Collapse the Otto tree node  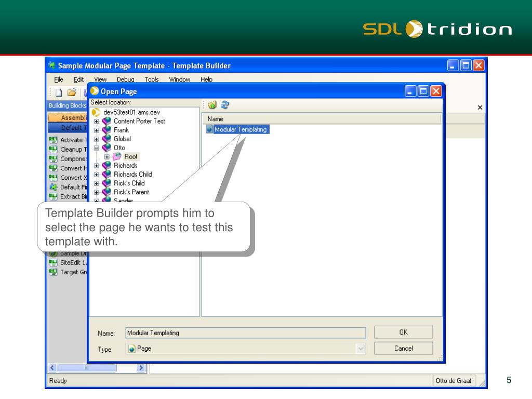coord(96,148)
